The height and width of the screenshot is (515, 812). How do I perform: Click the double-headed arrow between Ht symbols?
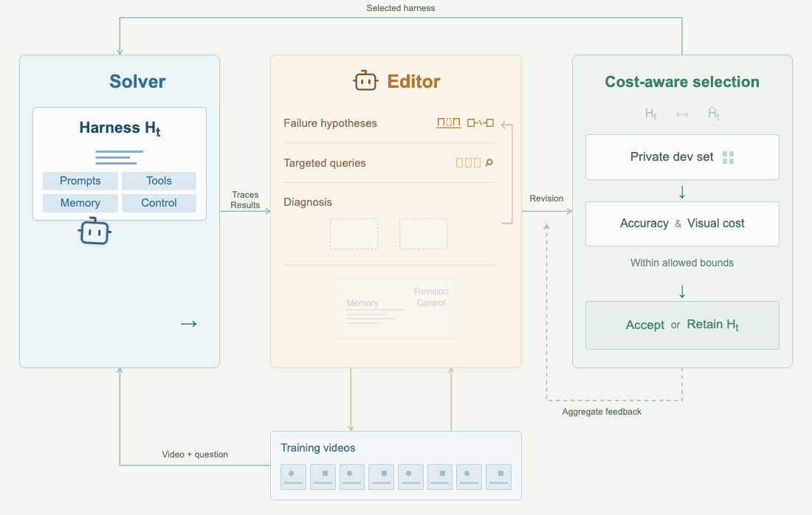click(682, 114)
